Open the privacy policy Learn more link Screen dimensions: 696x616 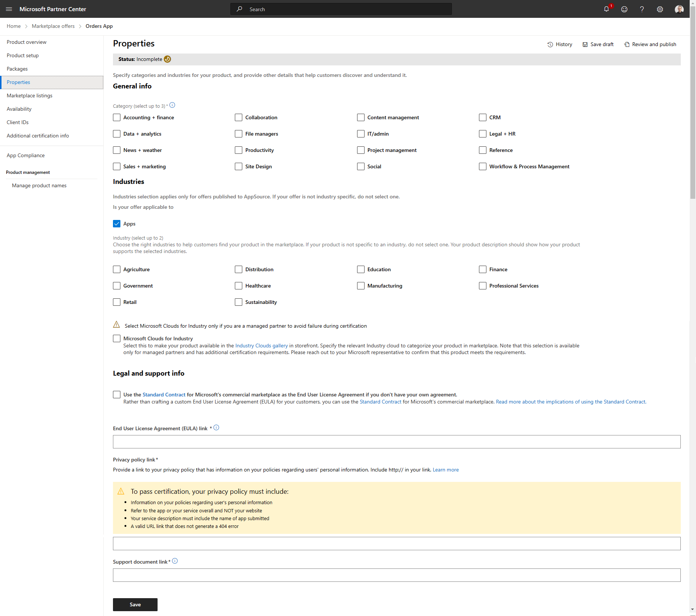point(446,470)
